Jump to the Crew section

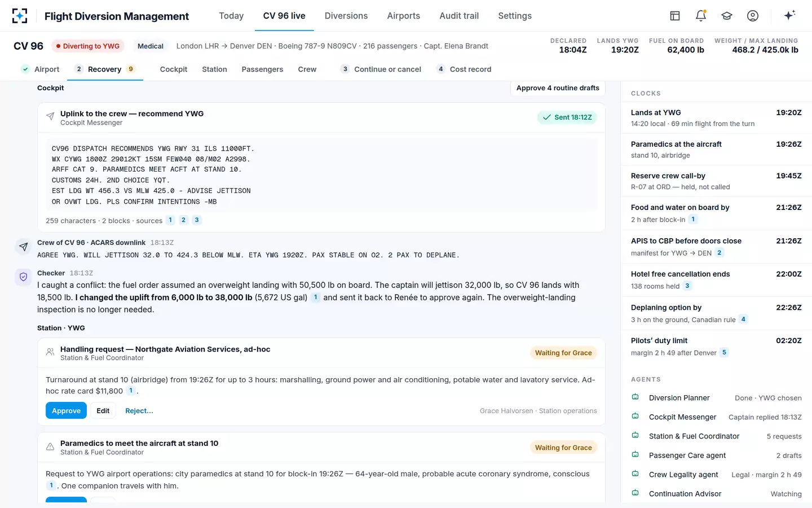click(x=307, y=69)
